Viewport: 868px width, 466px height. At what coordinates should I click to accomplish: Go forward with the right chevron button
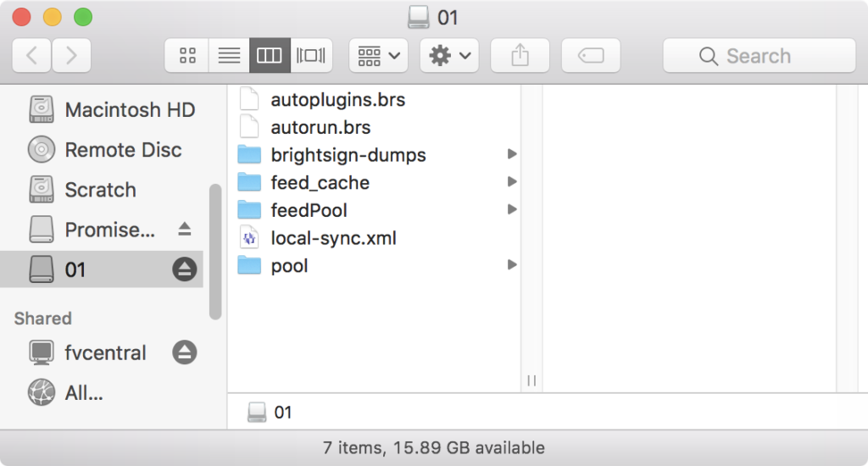click(x=71, y=55)
